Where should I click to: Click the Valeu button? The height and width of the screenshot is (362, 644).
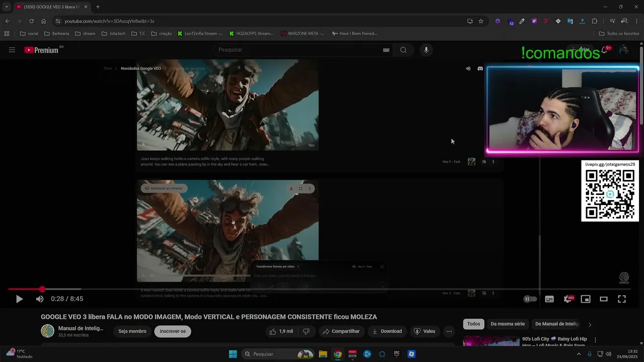[x=424, y=331]
